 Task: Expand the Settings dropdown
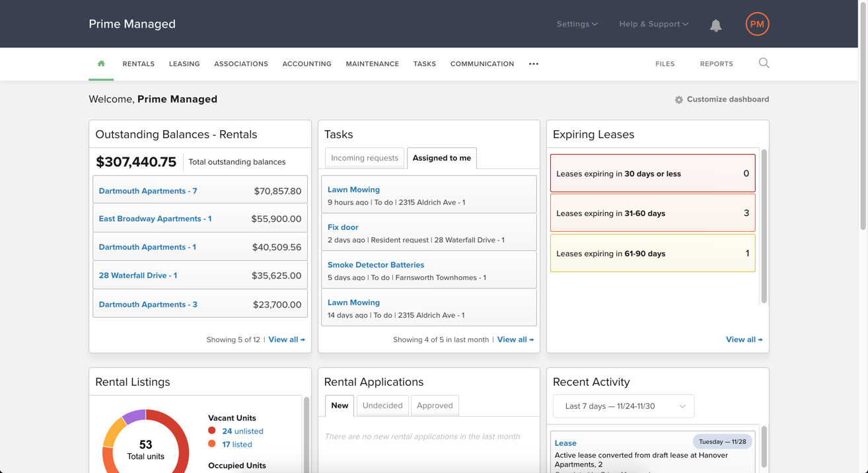577,24
